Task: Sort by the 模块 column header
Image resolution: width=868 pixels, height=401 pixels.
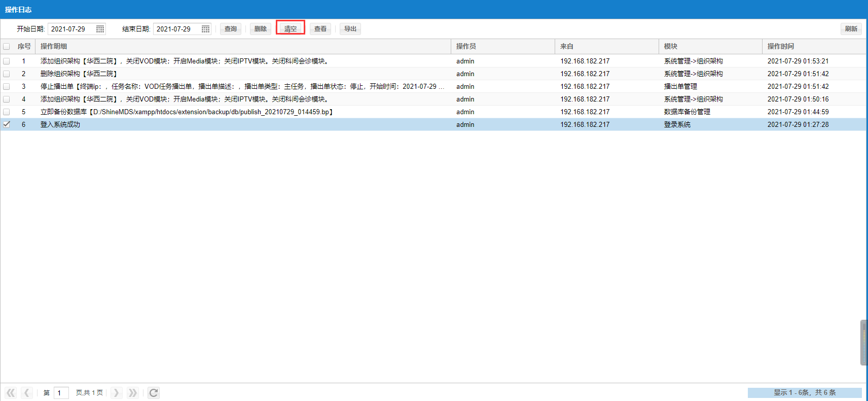Action: coord(710,46)
